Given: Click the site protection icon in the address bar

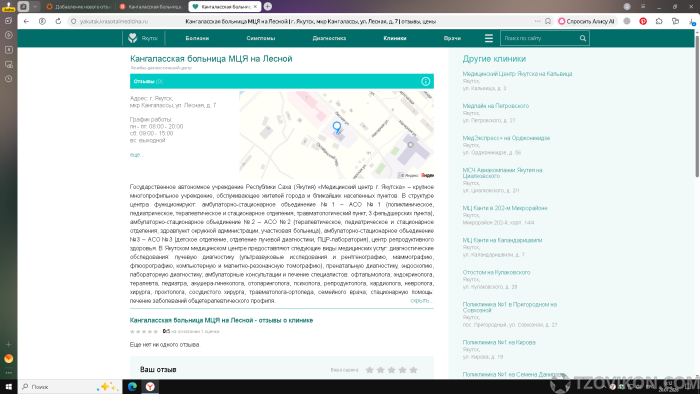Looking at the screenshot, I should click(74, 21).
